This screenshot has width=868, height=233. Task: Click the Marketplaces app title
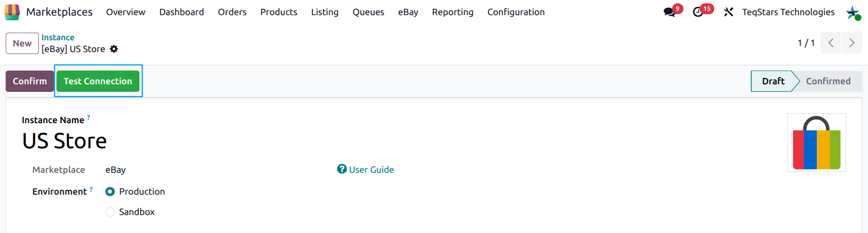click(x=59, y=12)
